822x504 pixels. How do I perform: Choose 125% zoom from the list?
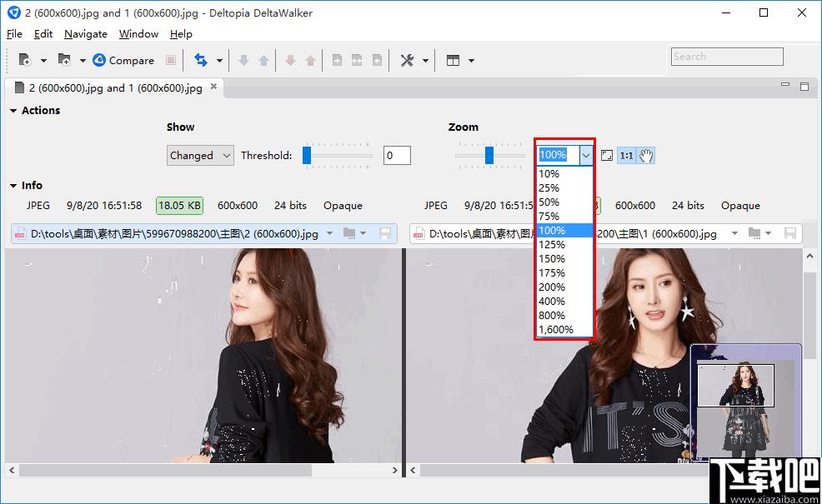click(564, 245)
